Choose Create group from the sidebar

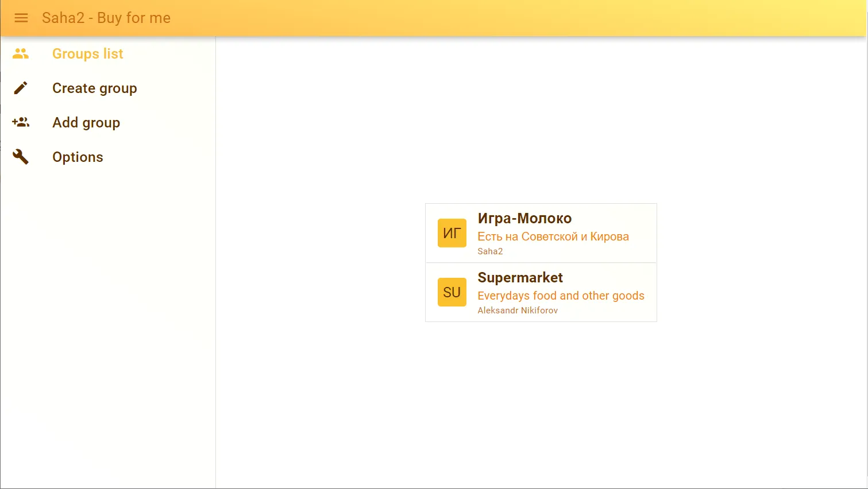(94, 88)
